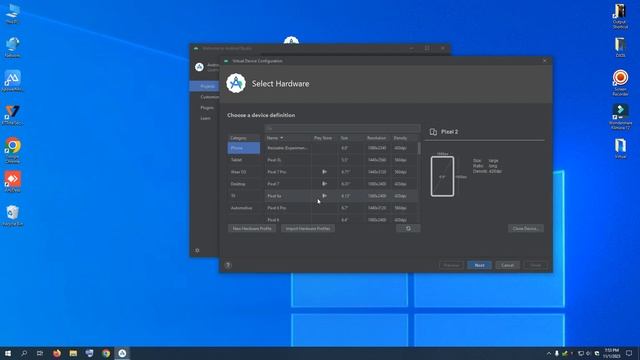The width and height of the screenshot is (640, 360).
Task: Sort devices by the Name column header
Action: 288,138
